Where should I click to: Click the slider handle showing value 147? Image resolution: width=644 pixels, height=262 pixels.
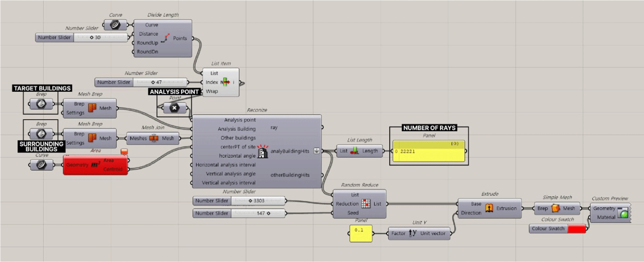click(x=268, y=213)
